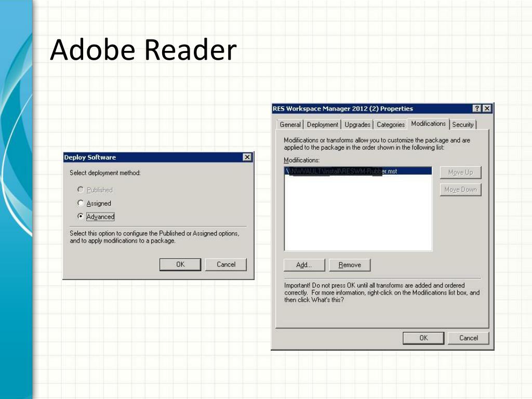Select the RESWM .mst transform entry
The height and width of the screenshot is (399, 532).
(x=358, y=171)
